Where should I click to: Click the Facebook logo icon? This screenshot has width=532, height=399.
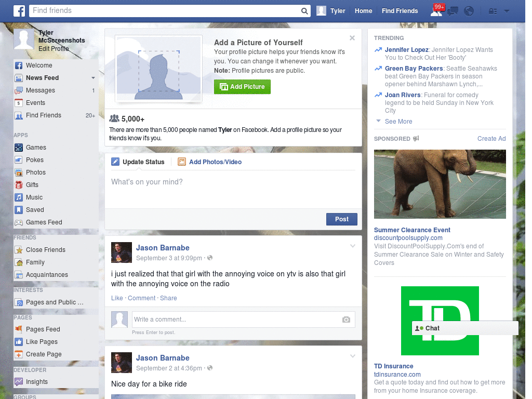click(x=19, y=11)
